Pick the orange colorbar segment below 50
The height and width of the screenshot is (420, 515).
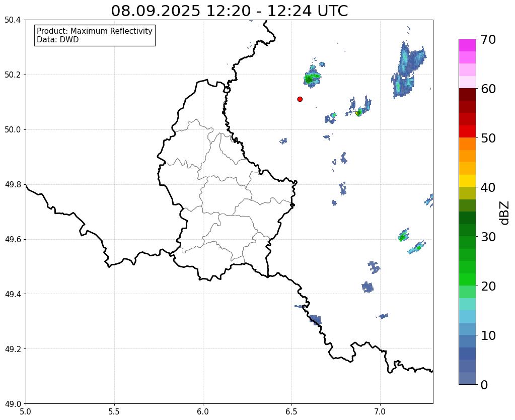click(467, 144)
